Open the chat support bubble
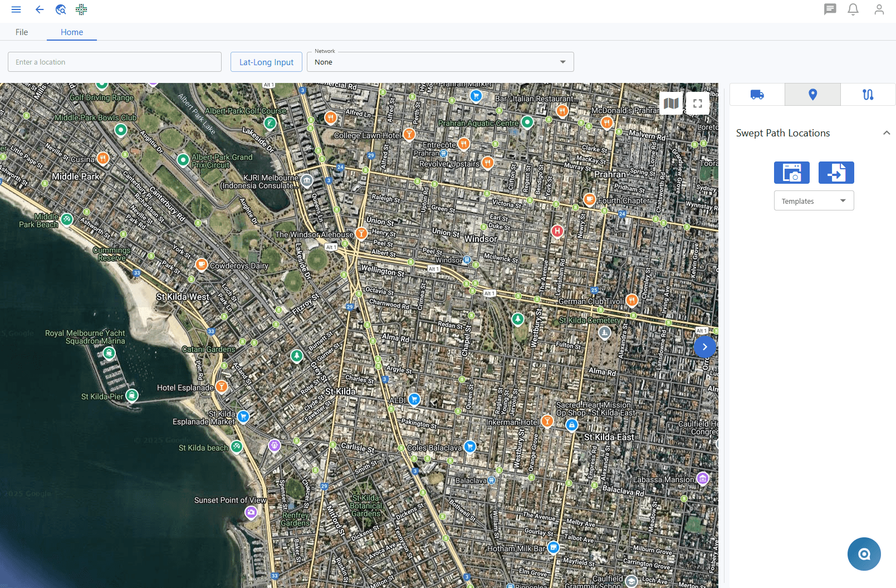Screen dimensions: 896x588 (x=864, y=554)
